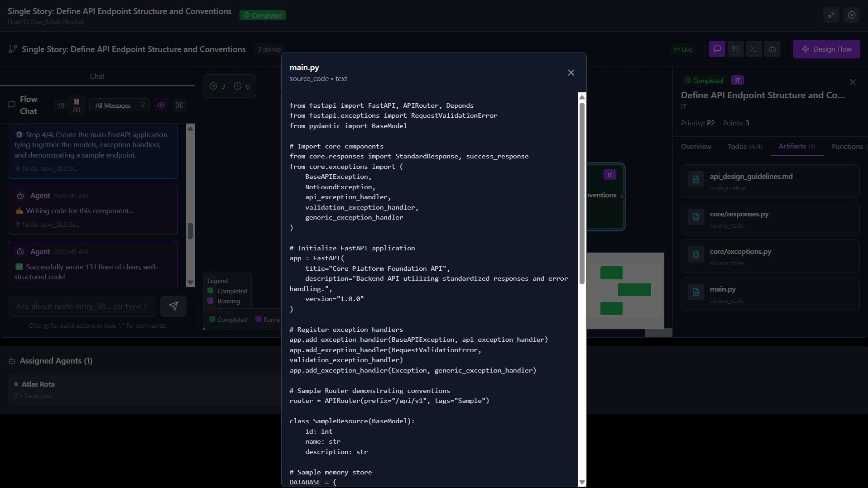Open the terminal console view icon

click(x=754, y=49)
